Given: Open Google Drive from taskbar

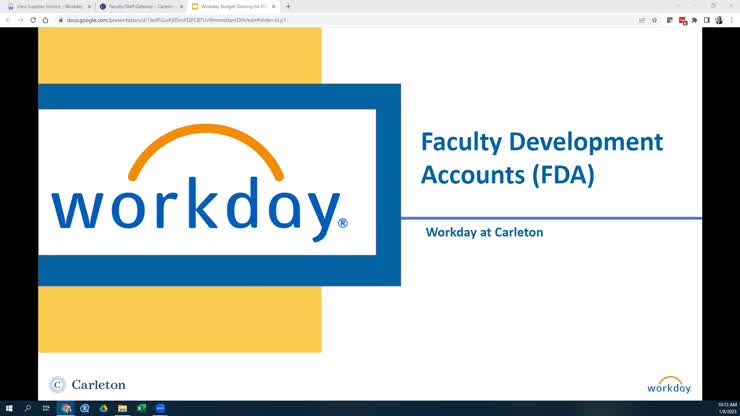Looking at the screenshot, I should (104, 408).
